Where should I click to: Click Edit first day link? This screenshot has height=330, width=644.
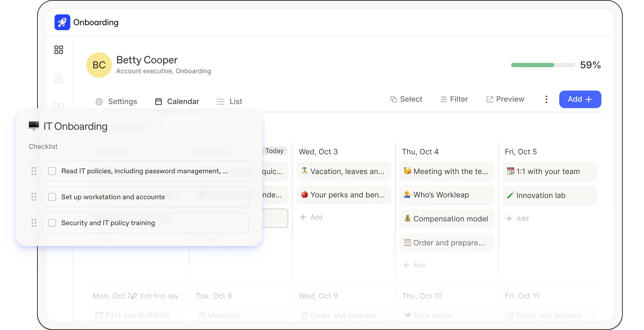155,296
